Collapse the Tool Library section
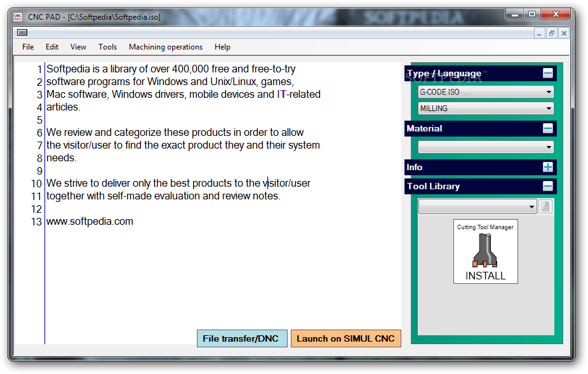Image resolution: width=588 pixels, height=374 pixels. click(x=547, y=186)
